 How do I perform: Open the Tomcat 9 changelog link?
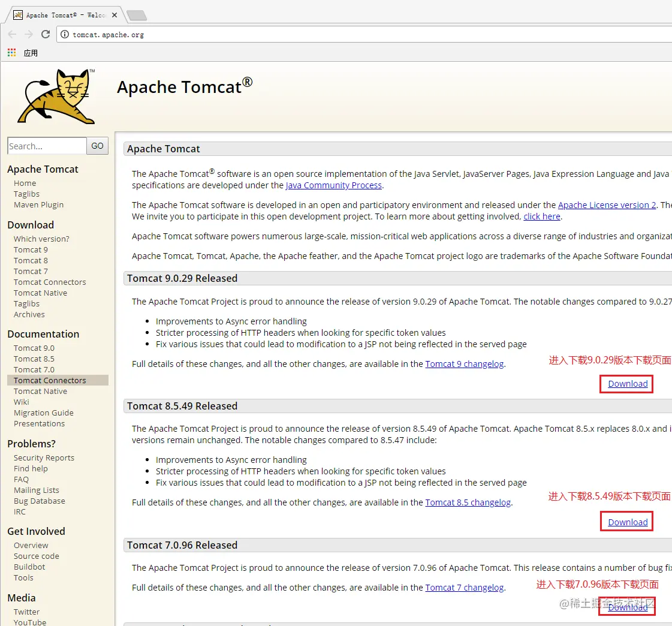click(465, 364)
